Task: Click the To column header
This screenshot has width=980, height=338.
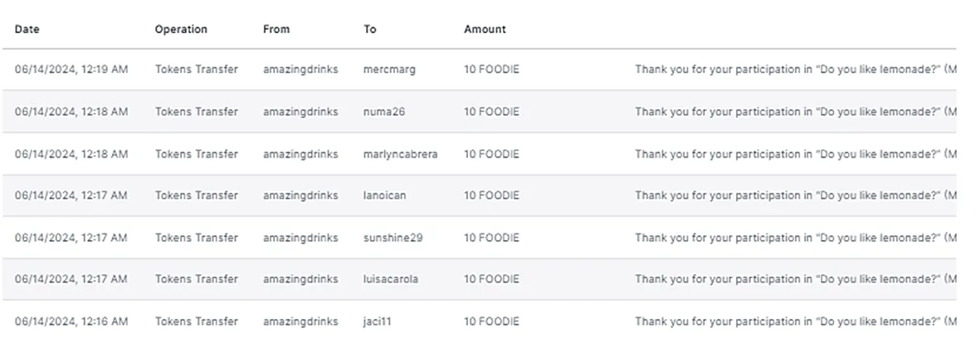Action: click(370, 29)
